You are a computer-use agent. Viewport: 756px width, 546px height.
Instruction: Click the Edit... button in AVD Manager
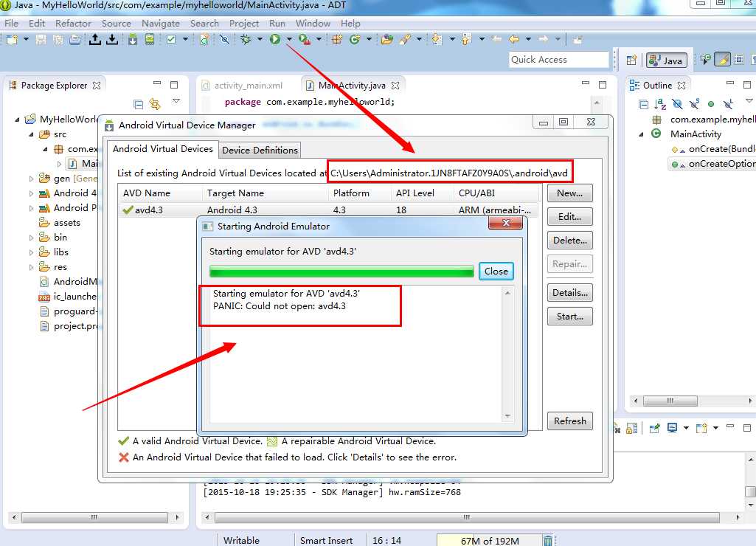(x=570, y=217)
